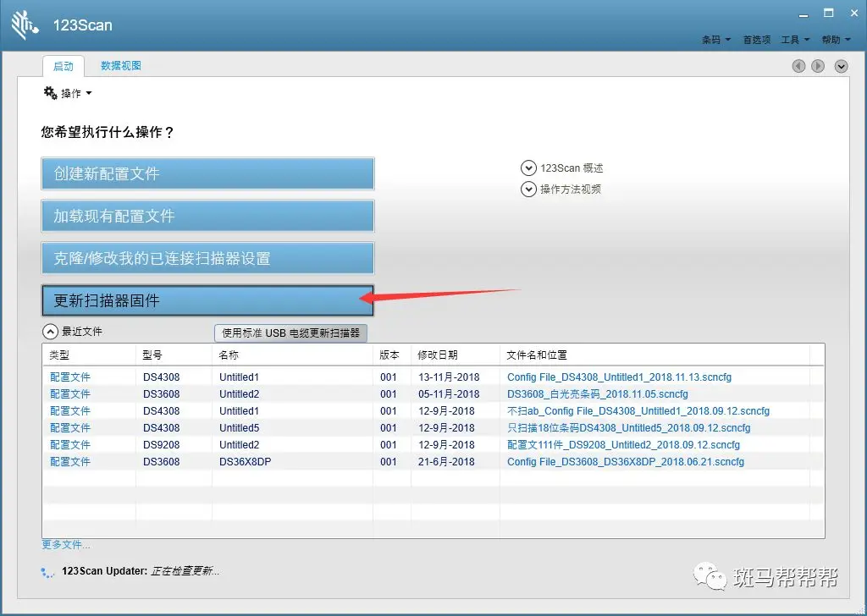
Task: Click 克隆/修改我的已连接扫描器设置 button
Action: (207, 258)
